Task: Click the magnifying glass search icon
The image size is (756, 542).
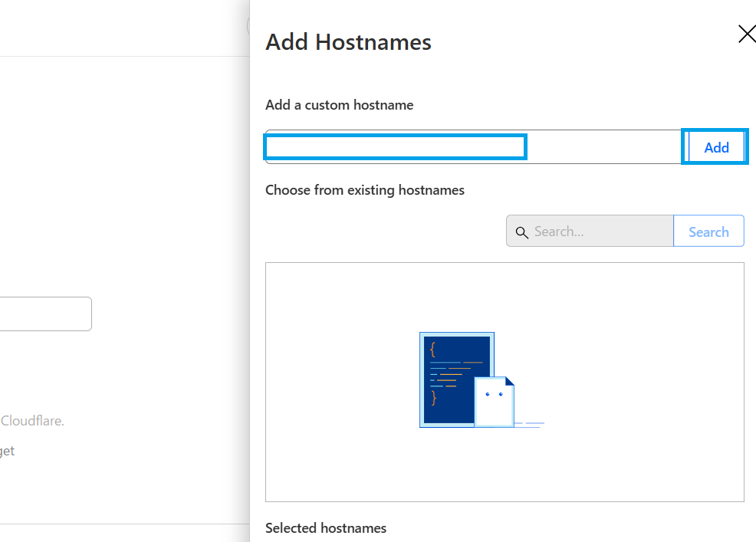Action: click(x=521, y=232)
